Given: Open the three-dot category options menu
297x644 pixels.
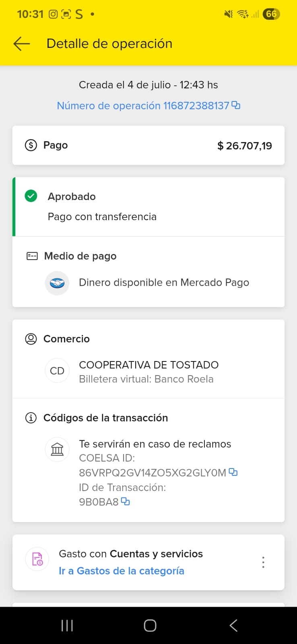Looking at the screenshot, I should 263,562.
